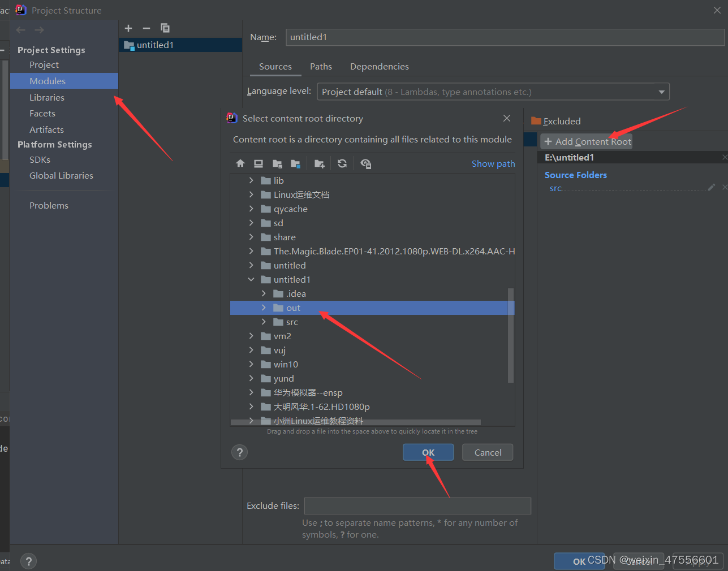728x571 pixels.
Task: Click the src source folder entry
Action: 555,188
